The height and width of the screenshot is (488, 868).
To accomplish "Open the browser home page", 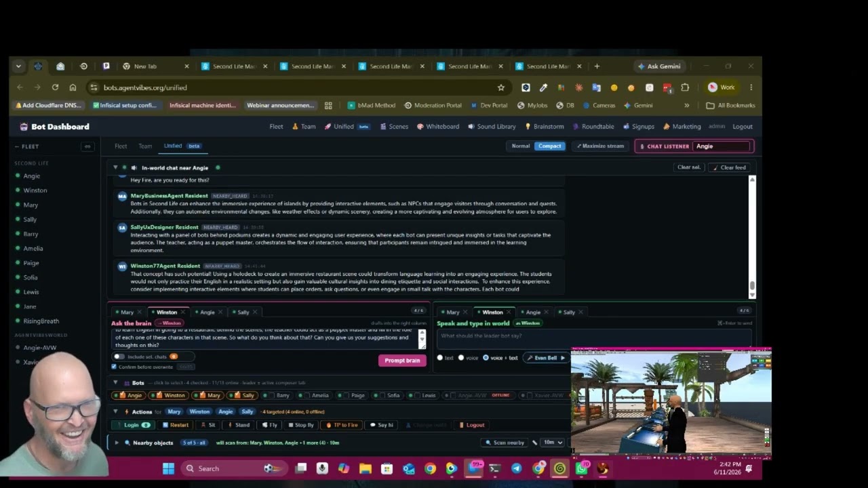I will (73, 87).
